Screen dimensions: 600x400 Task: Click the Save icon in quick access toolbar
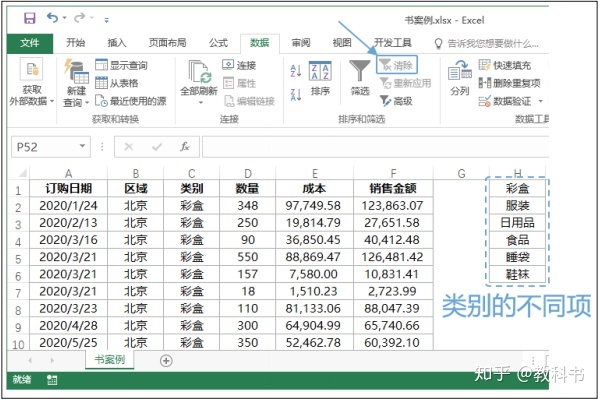click(30, 18)
